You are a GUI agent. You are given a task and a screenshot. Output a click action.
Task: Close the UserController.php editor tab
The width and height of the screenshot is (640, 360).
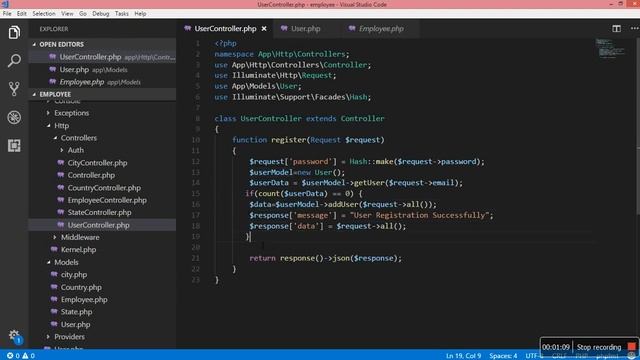[x=264, y=29]
